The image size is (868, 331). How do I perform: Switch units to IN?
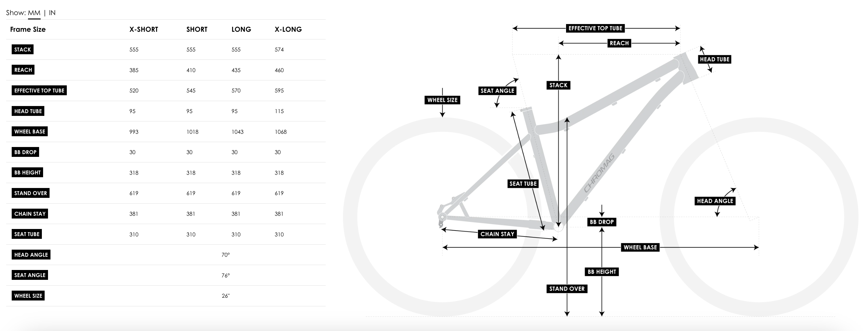[x=52, y=13]
